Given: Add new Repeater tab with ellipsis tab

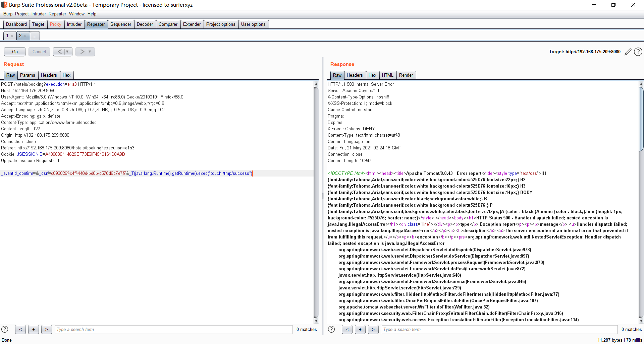Looking at the screenshot, I should (x=35, y=36).
